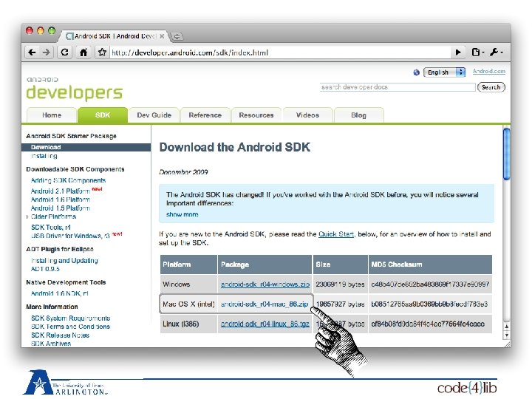Click the Download the Android SDK heading
Screen dimensions: 532x399
point(235,147)
